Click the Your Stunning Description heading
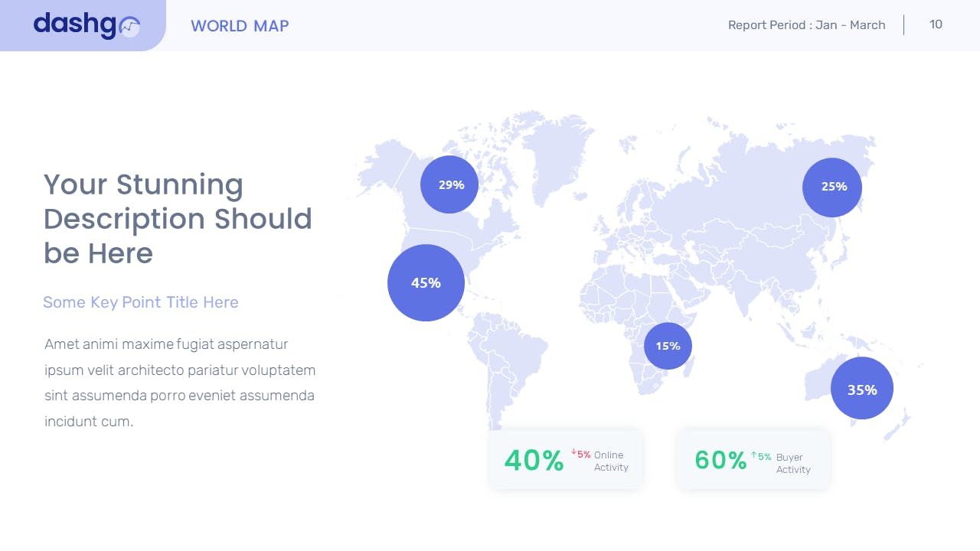The width and height of the screenshot is (980, 551). tap(178, 219)
